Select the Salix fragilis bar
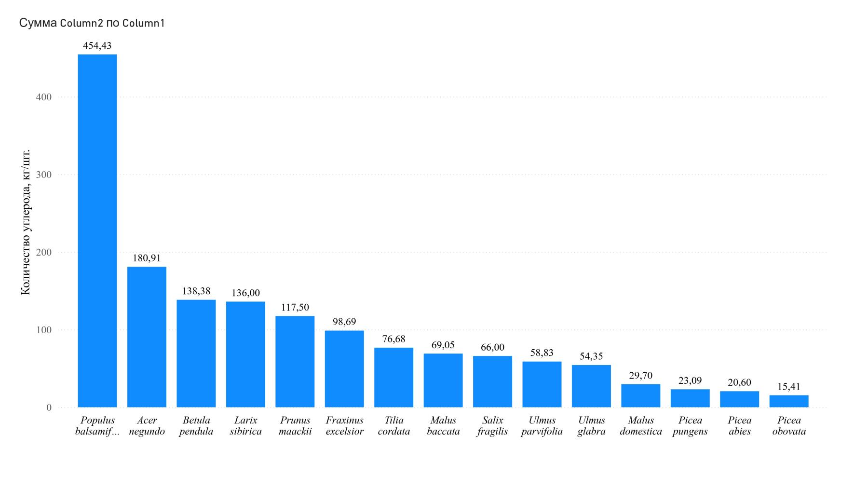This screenshot has height=502, width=868. pos(492,382)
